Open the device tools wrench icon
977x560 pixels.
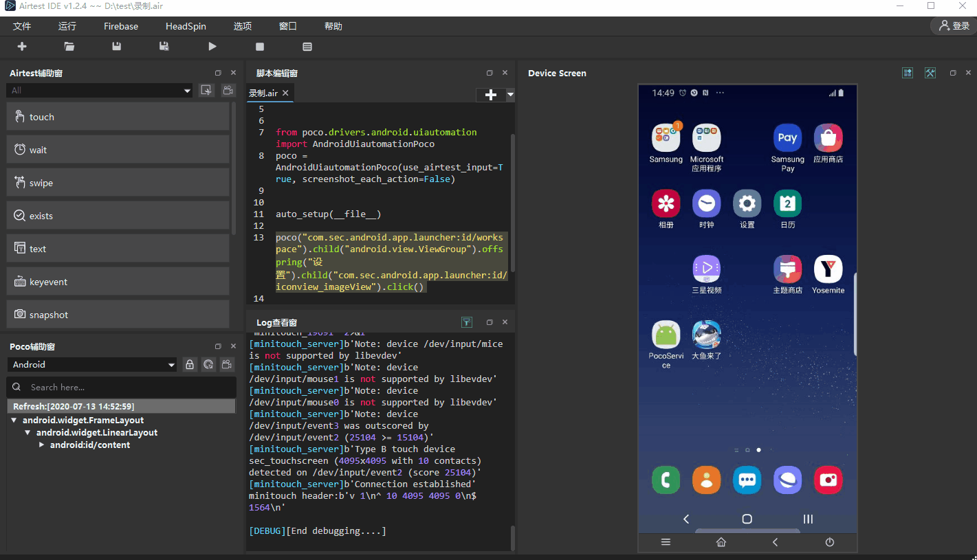click(930, 73)
